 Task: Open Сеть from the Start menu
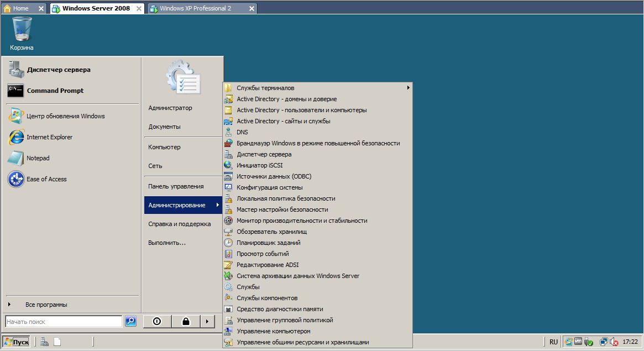155,166
